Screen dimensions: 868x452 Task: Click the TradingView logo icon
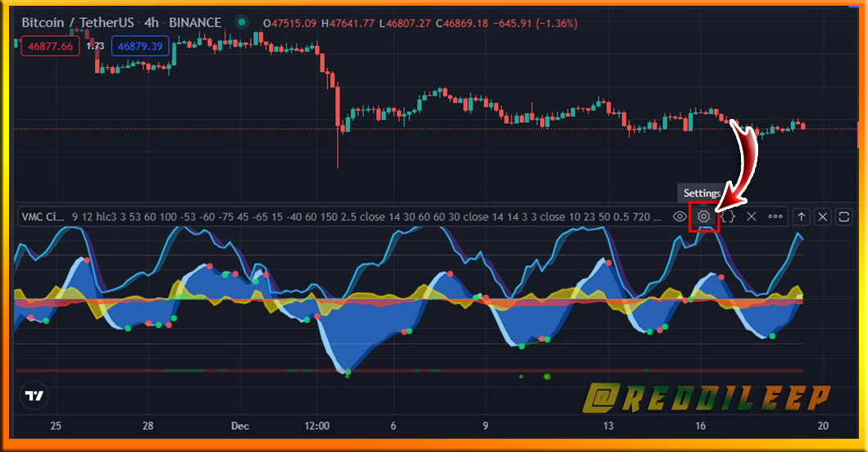(x=34, y=395)
